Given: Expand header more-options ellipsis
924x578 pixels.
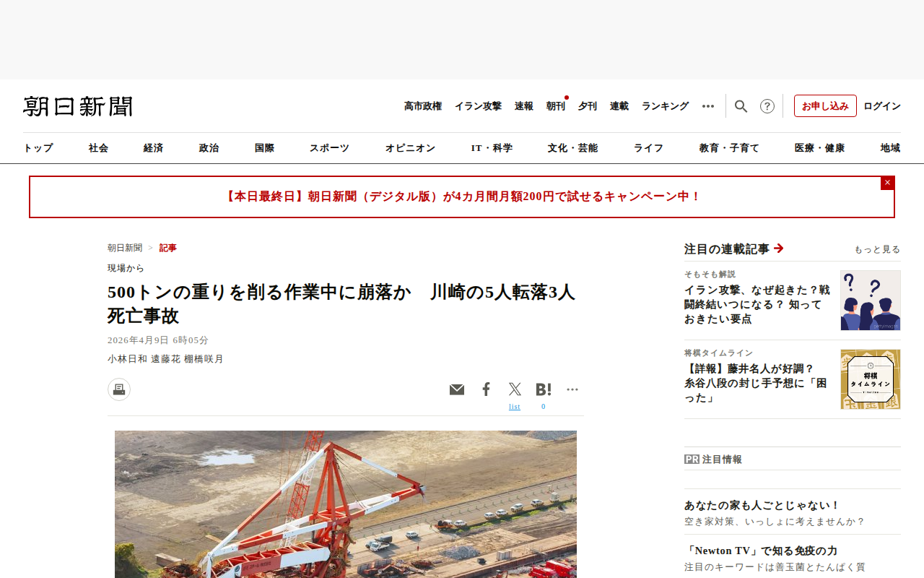Looking at the screenshot, I should [x=708, y=106].
